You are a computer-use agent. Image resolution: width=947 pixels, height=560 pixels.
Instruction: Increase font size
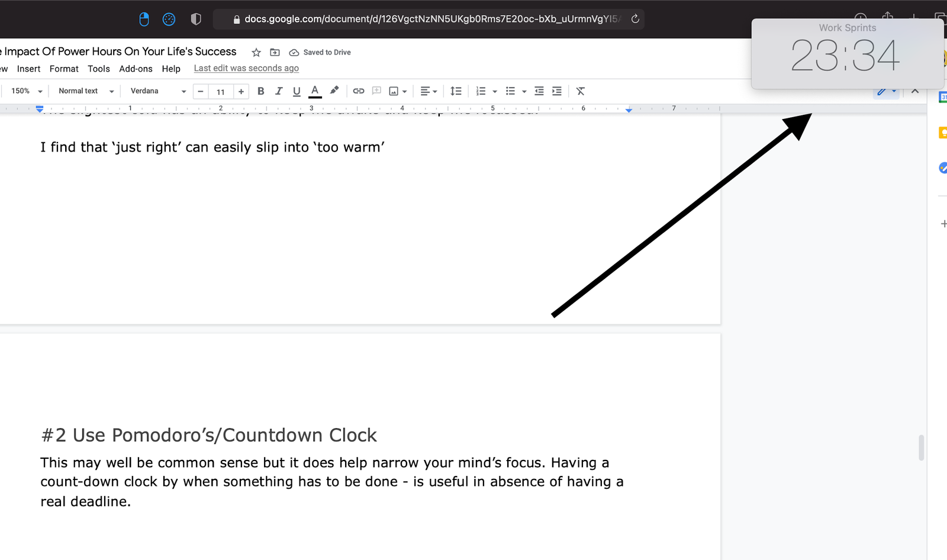[x=241, y=91]
